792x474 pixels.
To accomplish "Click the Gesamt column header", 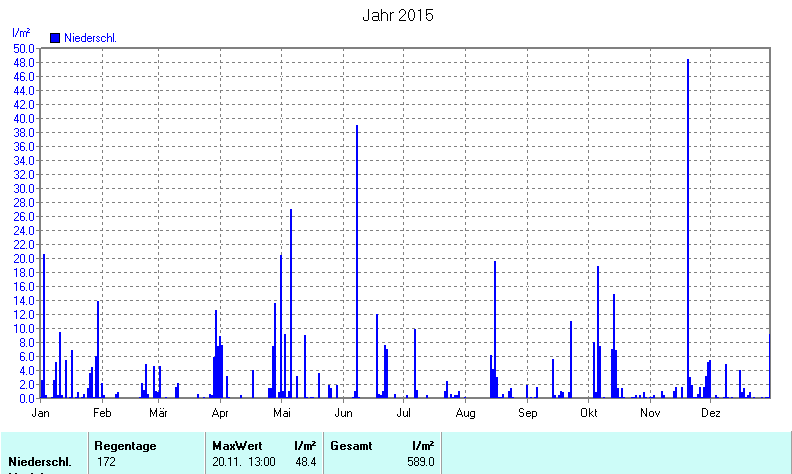I will coord(351,445).
